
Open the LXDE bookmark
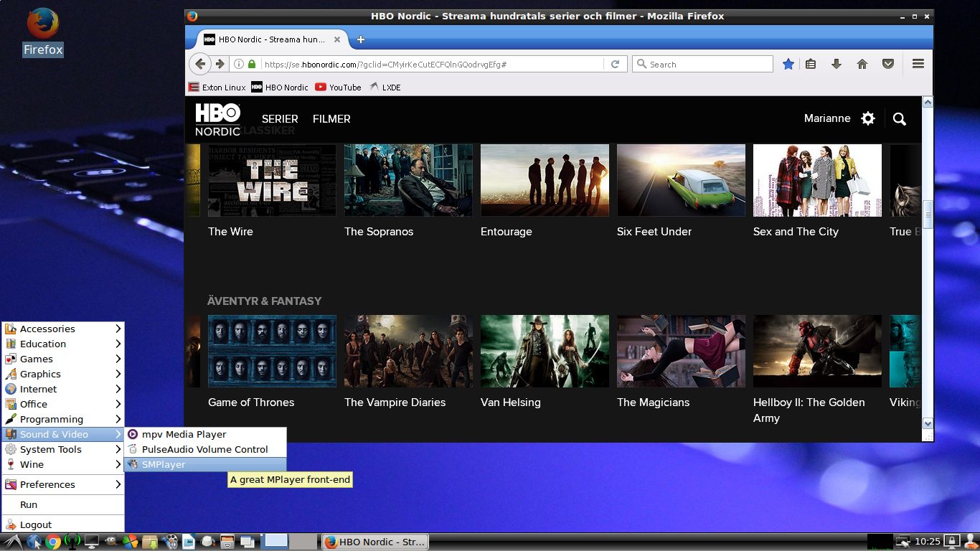tap(385, 87)
